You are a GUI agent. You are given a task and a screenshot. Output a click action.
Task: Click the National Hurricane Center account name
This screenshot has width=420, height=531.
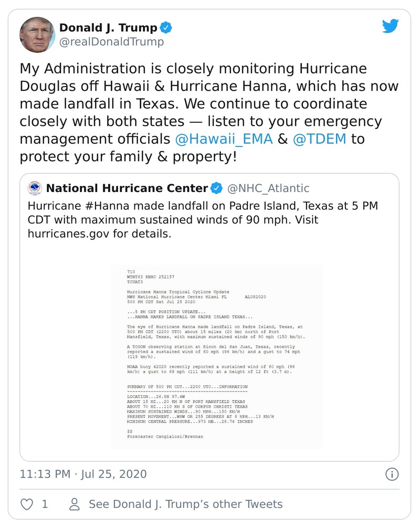[x=127, y=188]
